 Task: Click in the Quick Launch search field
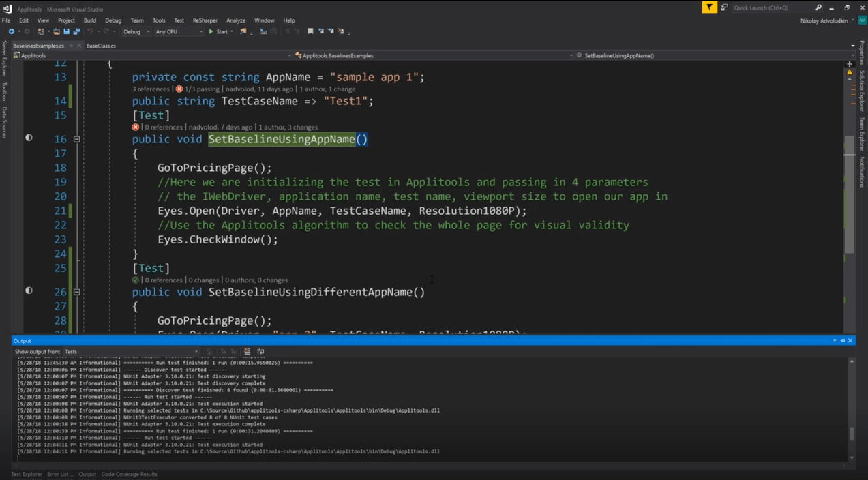772,7
